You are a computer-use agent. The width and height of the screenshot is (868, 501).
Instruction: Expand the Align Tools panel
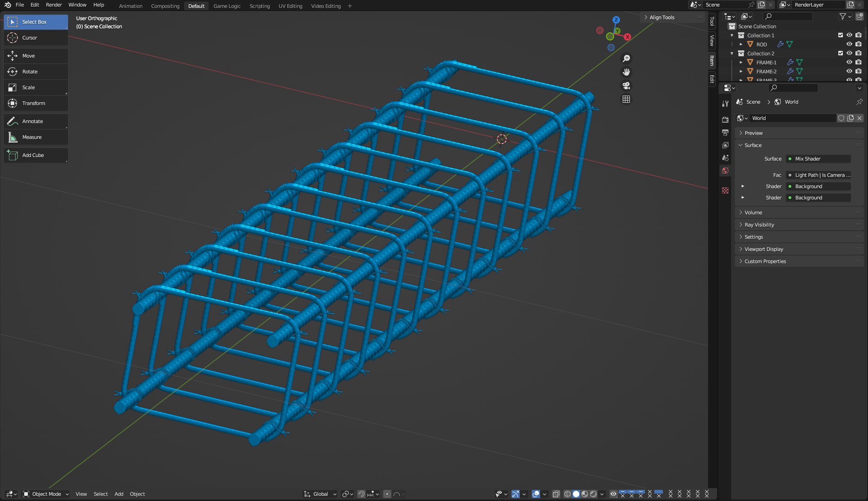[672, 17]
